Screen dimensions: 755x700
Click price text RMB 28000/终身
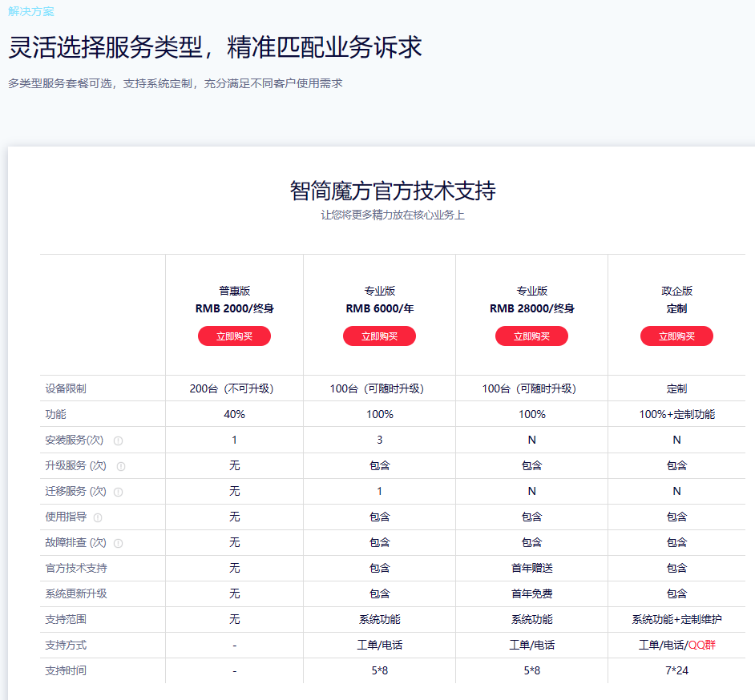(x=531, y=308)
